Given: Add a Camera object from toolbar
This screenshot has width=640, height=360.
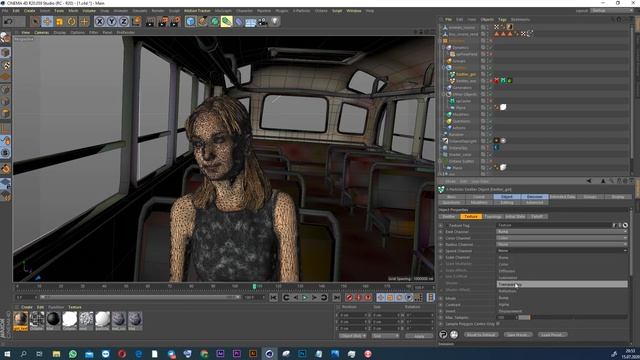Looking at the screenshot, I should [263, 21].
